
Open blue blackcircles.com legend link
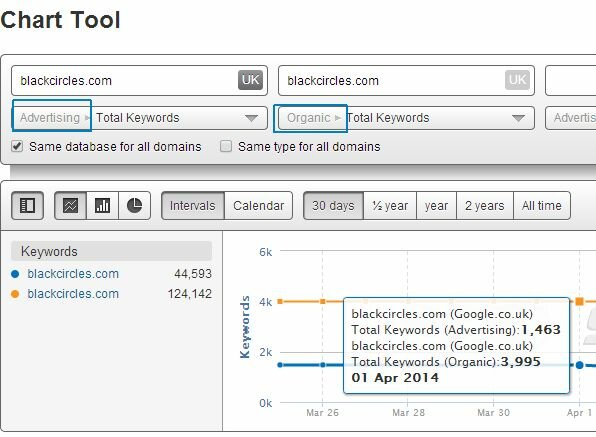[x=73, y=274]
